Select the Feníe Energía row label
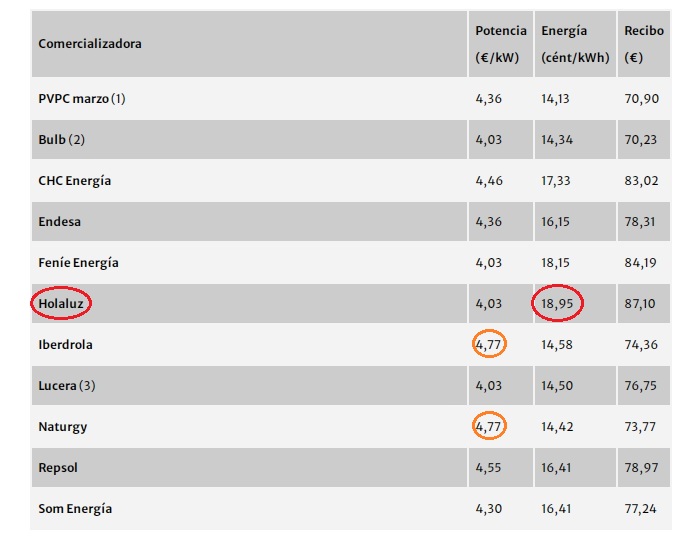Viewport: 690px width, 541px height. tap(78, 263)
